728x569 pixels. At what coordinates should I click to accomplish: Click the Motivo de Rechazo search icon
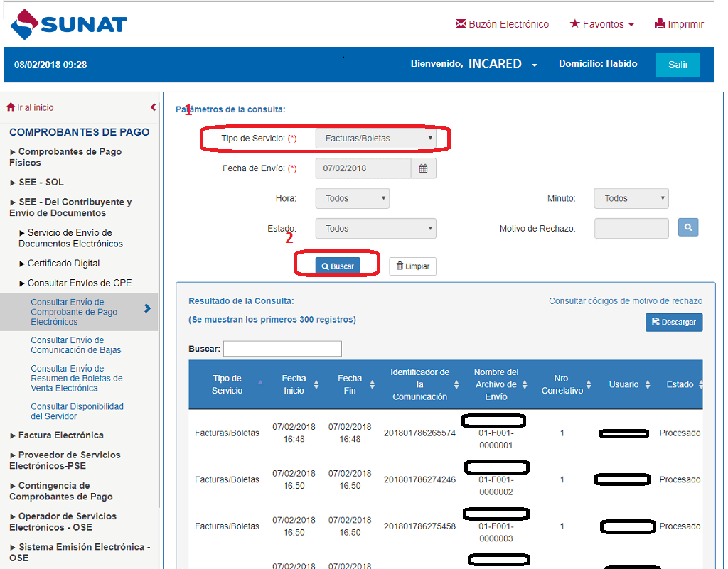tap(687, 227)
